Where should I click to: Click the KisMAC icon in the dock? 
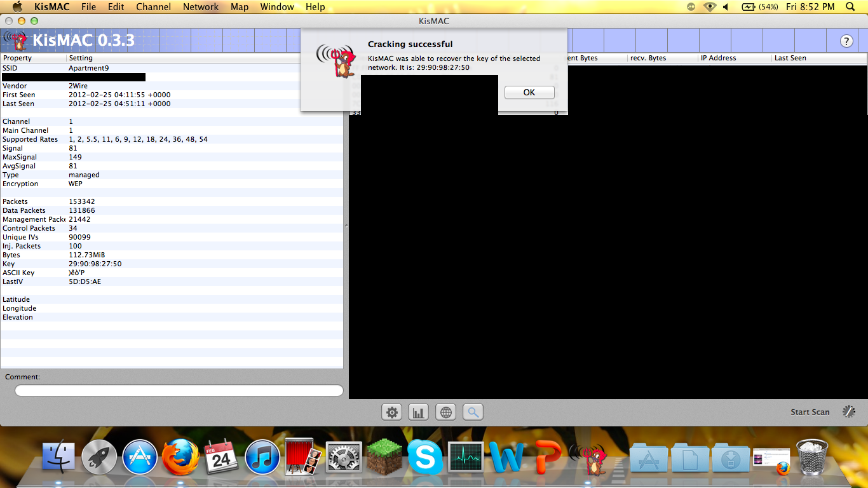(588, 459)
